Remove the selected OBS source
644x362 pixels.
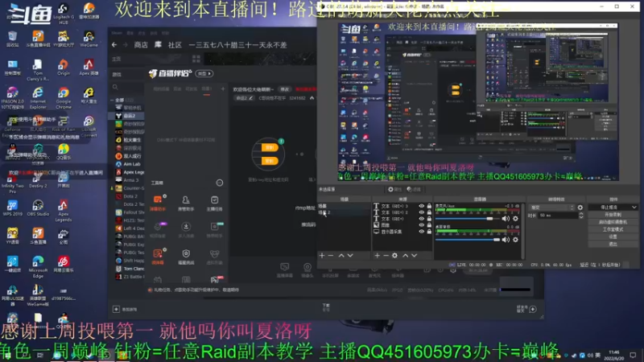tap(386, 255)
